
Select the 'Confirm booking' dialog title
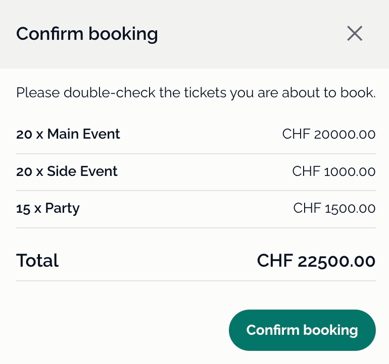[87, 34]
